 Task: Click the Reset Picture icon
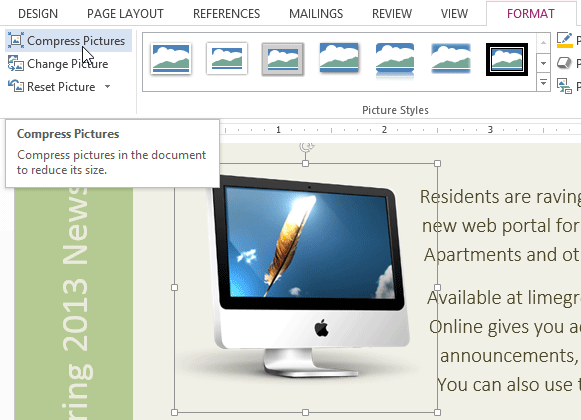click(16, 86)
